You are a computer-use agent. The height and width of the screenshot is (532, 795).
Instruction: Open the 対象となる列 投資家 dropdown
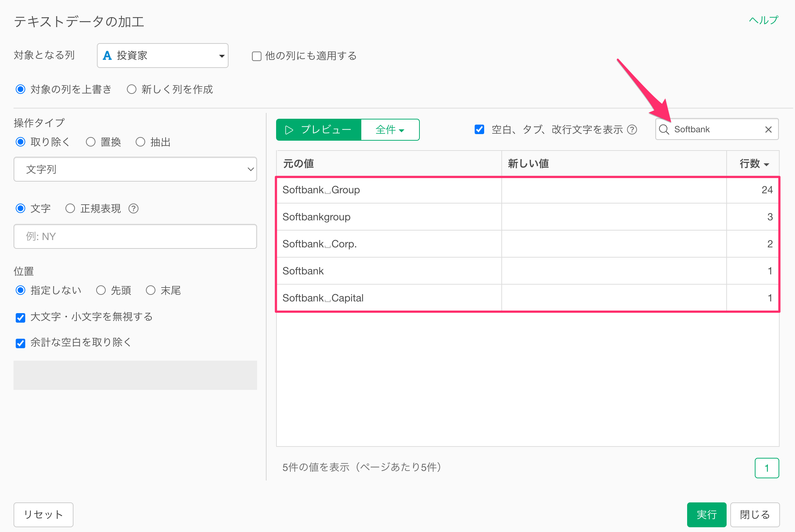coord(163,56)
